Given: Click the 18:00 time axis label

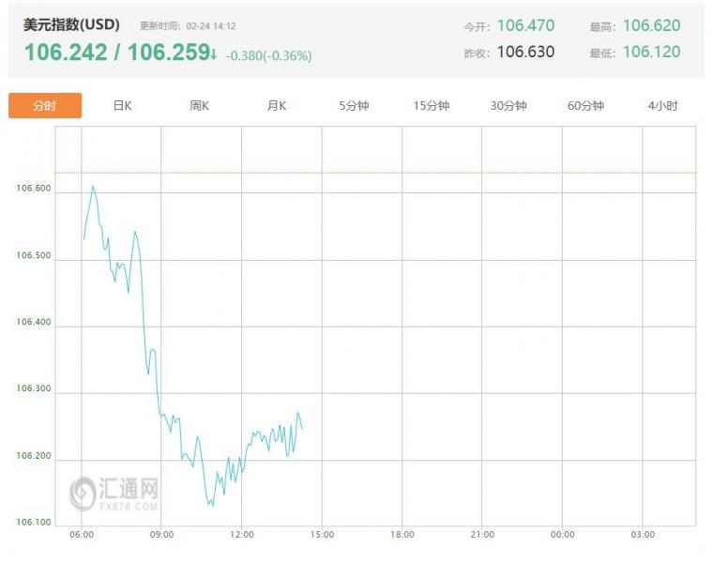Looking at the screenshot, I should [x=402, y=535].
